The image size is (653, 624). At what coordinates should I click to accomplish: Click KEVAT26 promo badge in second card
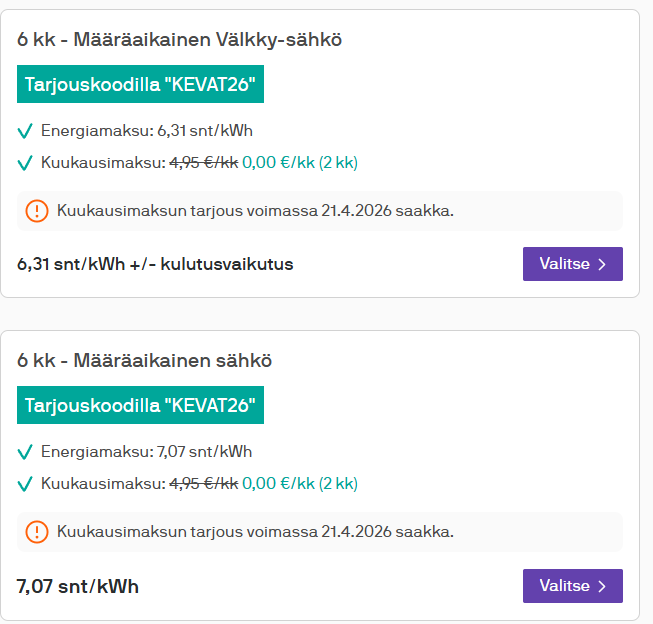[141, 406]
